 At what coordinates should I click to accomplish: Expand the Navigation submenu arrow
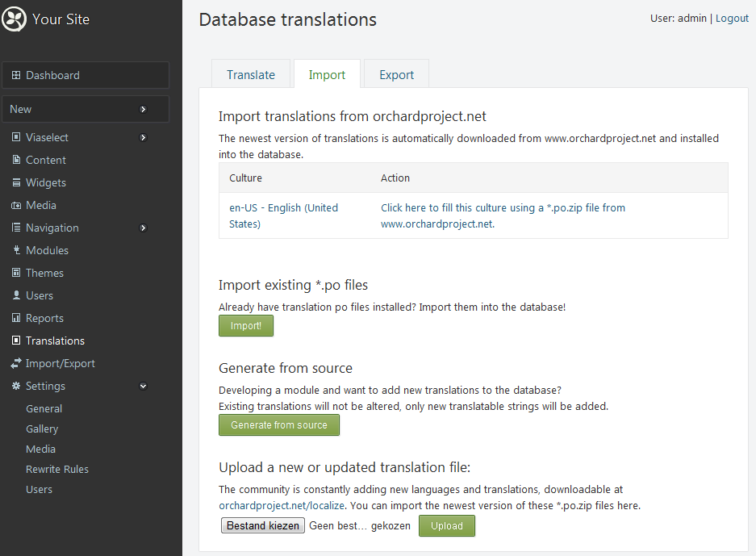tap(144, 228)
